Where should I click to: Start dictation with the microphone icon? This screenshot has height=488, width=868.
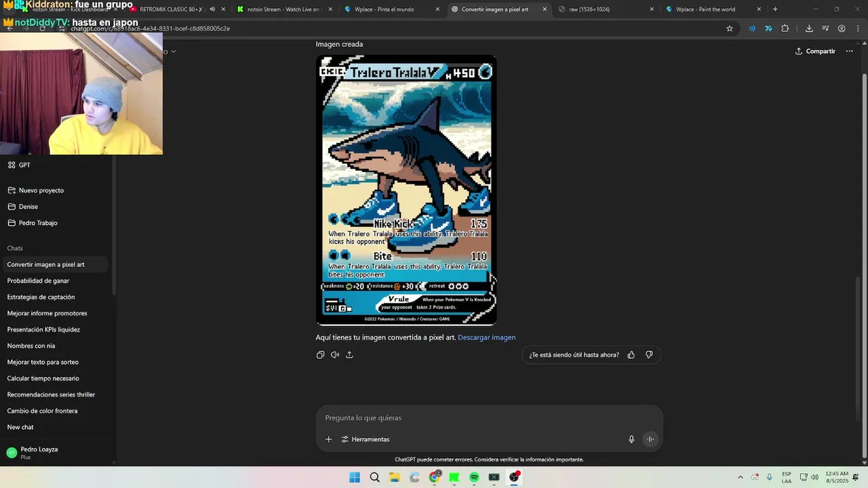click(631, 439)
